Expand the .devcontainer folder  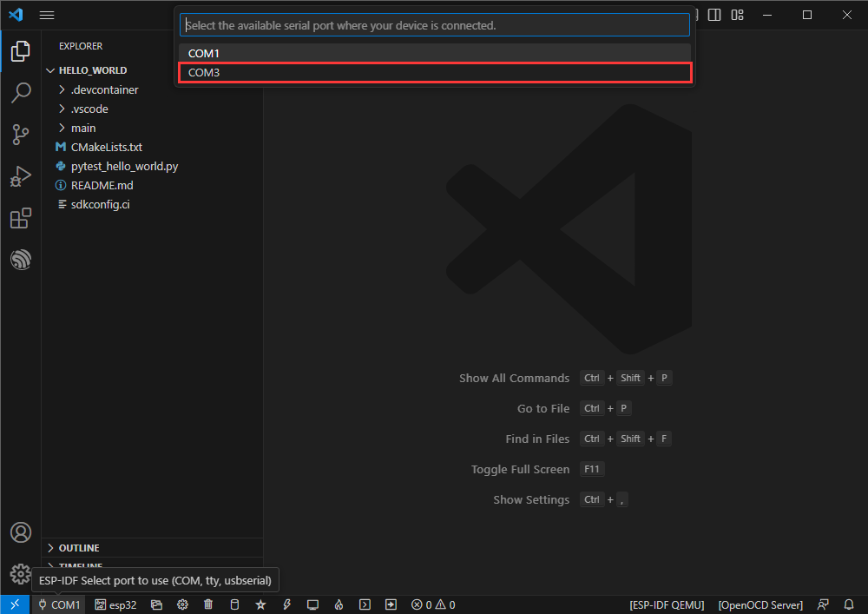pyautogui.click(x=152, y=89)
